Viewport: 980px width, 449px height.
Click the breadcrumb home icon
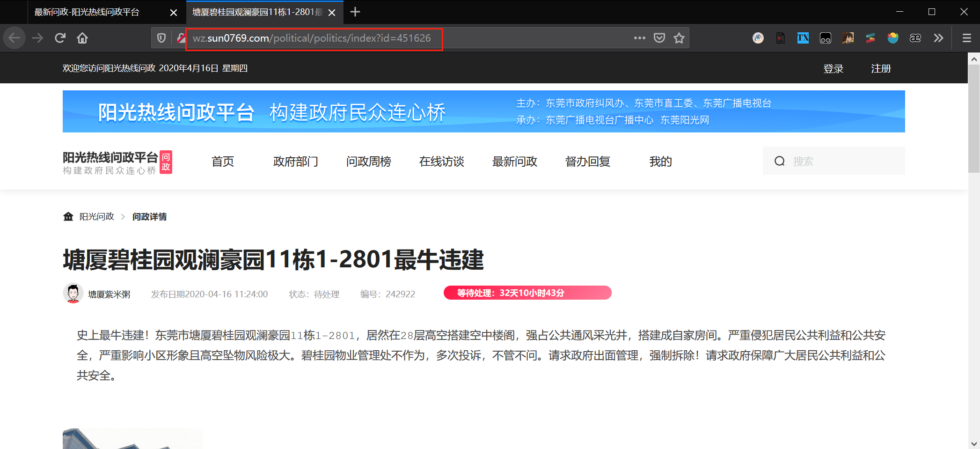[68, 216]
